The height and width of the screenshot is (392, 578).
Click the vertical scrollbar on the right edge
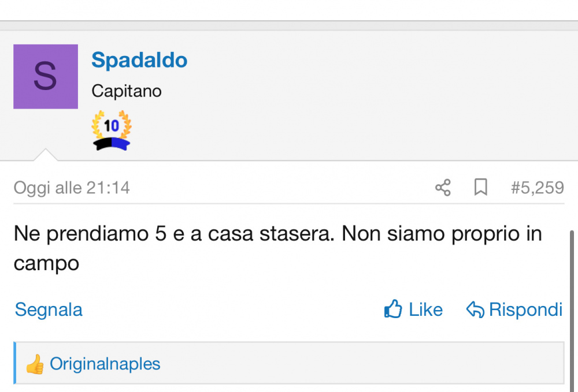572,311
